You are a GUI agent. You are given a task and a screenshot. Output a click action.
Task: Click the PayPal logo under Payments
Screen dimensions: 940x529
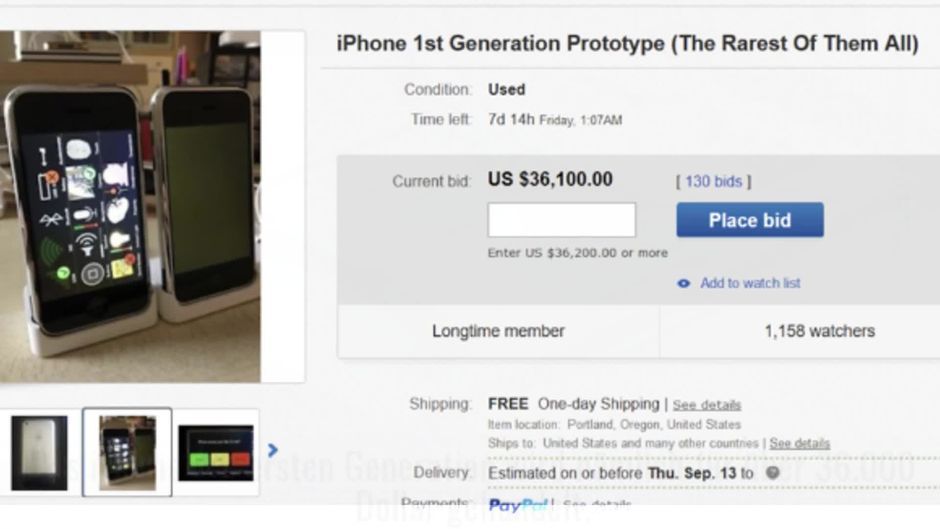[518, 505]
